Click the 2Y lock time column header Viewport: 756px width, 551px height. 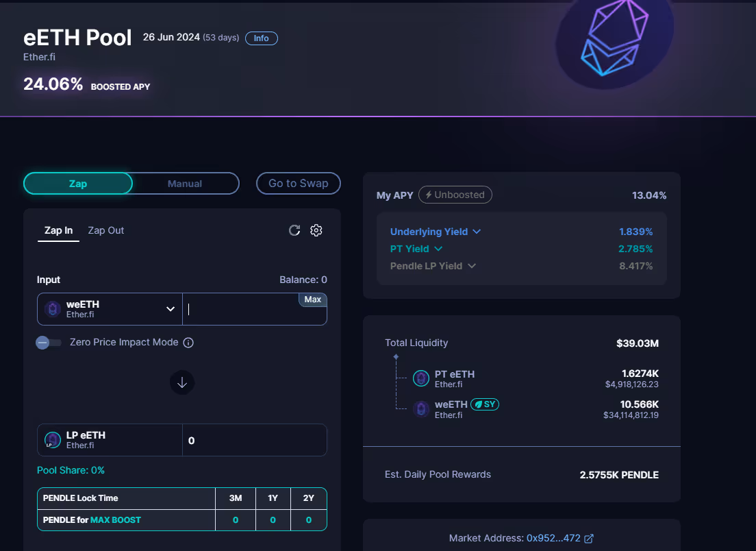pos(309,498)
